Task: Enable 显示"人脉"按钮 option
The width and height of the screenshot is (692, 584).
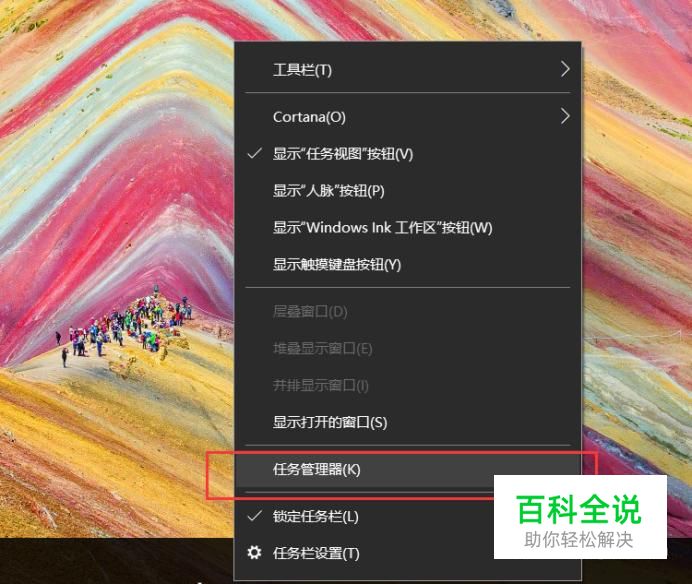Action: (408, 191)
